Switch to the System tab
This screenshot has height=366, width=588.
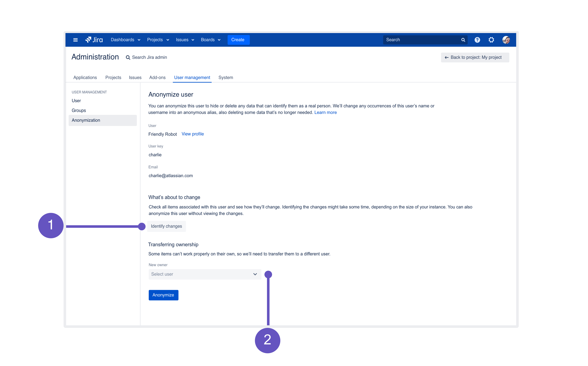[x=226, y=78]
